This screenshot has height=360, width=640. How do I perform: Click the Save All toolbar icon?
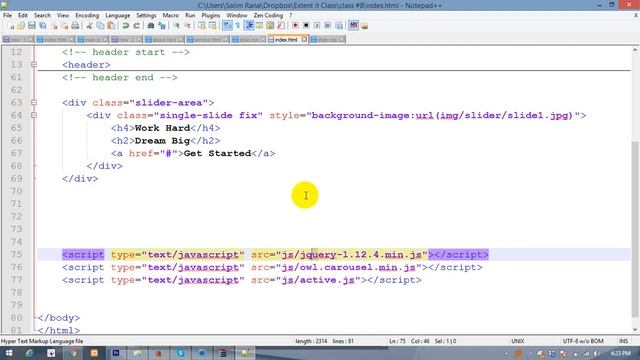pyautogui.click(x=42, y=26)
